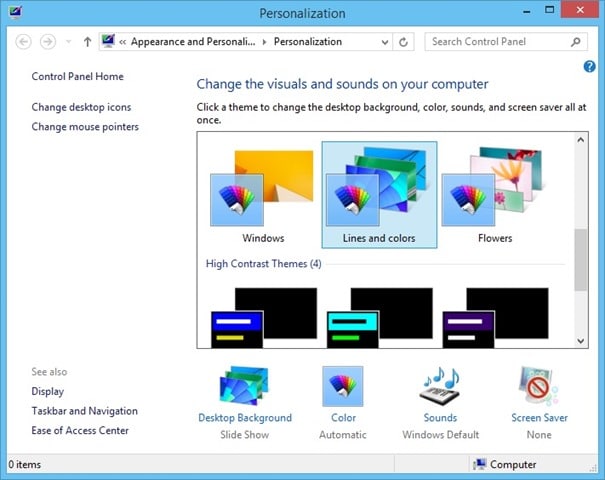Click the breadcrumb arrow before Personalization

pyautogui.click(x=264, y=42)
